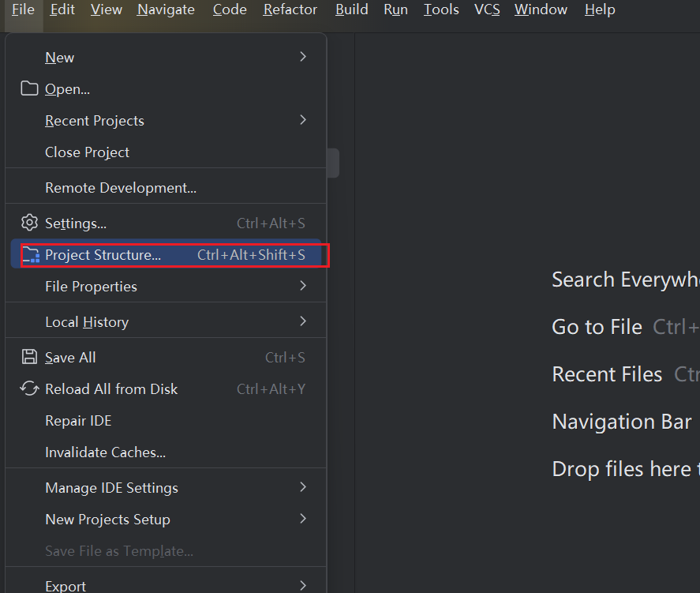
Task: Expand the Local History submenu arrow
Action: 303,321
